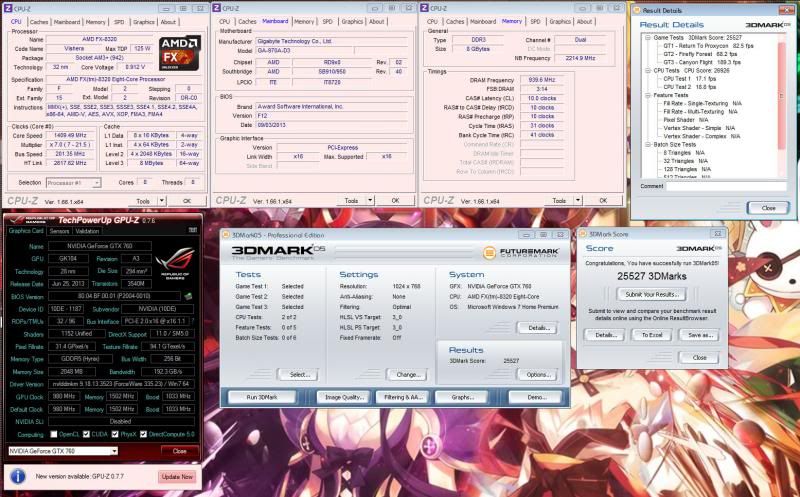Click the blue info icon in GPU-Z update notice
This screenshot has height=497, width=800.
tap(18, 477)
